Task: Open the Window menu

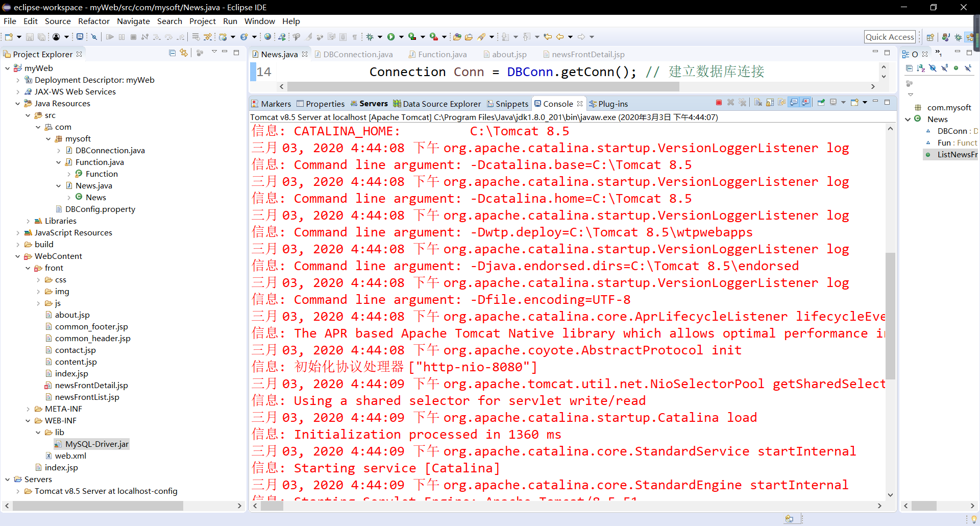Action: click(259, 21)
